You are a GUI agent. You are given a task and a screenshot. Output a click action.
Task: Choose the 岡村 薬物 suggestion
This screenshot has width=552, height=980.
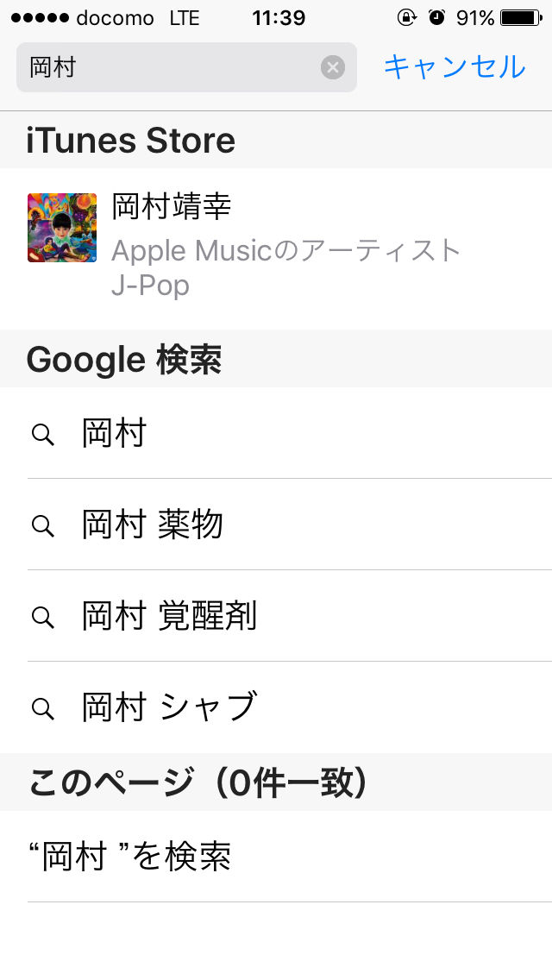pyautogui.click(x=276, y=525)
